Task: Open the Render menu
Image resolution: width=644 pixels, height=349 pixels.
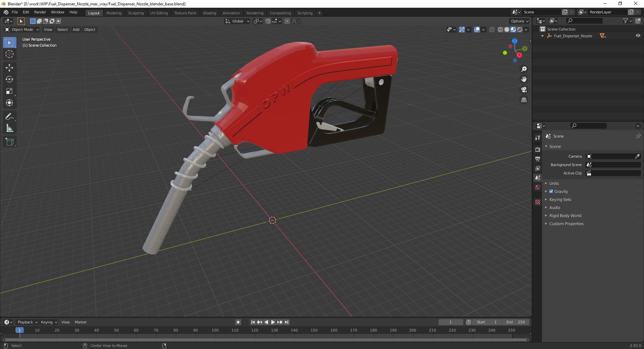Action: (40, 12)
